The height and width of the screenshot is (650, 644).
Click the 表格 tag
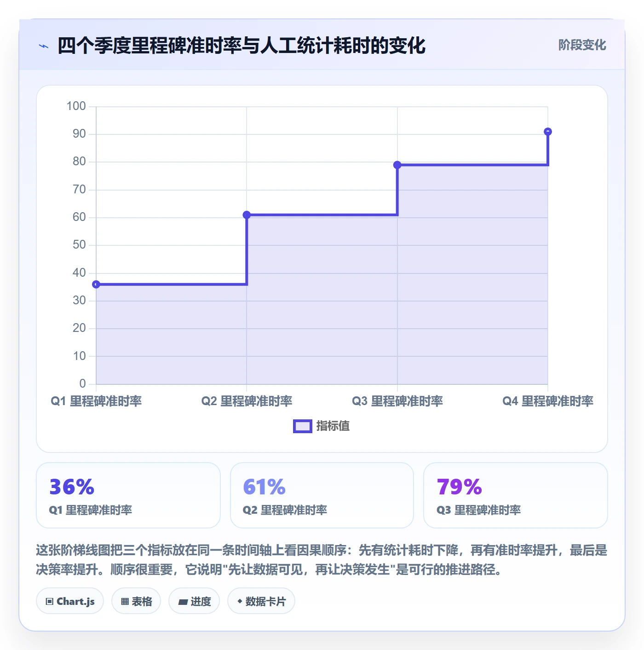pyautogui.click(x=136, y=601)
